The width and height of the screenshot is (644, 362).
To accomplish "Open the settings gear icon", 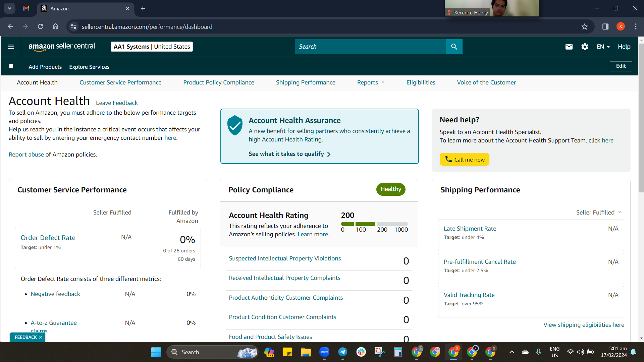I will (x=585, y=47).
